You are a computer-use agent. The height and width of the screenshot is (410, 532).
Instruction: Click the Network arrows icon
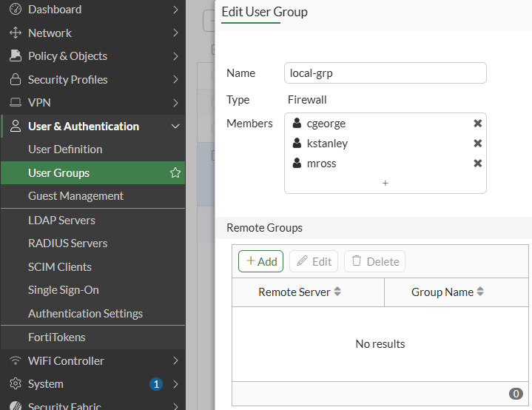pyautogui.click(x=16, y=33)
